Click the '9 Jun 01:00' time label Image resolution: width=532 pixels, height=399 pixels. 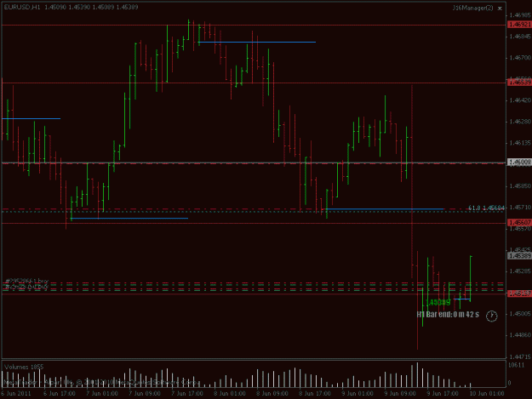pyautogui.click(x=358, y=394)
